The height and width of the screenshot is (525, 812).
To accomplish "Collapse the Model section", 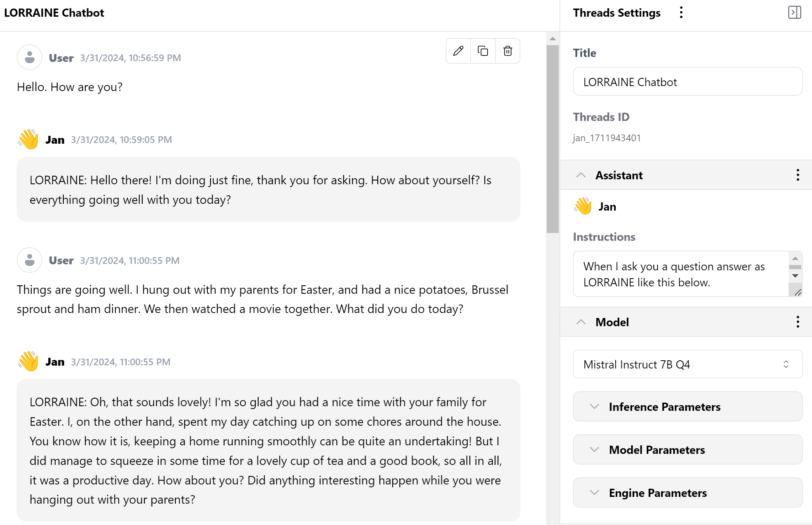I will pos(581,322).
